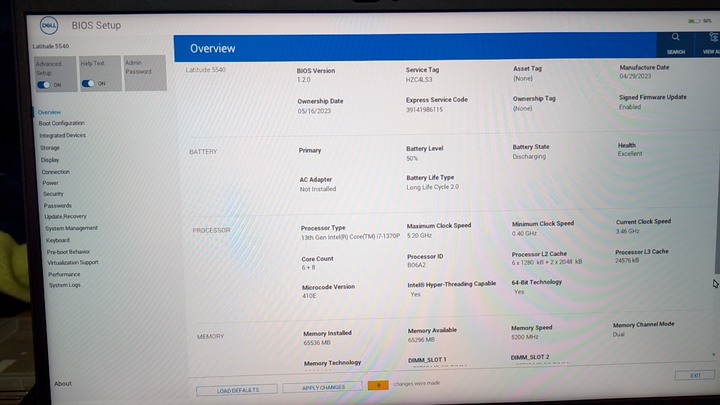720x405 pixels.
Task: Click the Current Clock Speed 3.46 GHz
Action: tap(627, 231)
